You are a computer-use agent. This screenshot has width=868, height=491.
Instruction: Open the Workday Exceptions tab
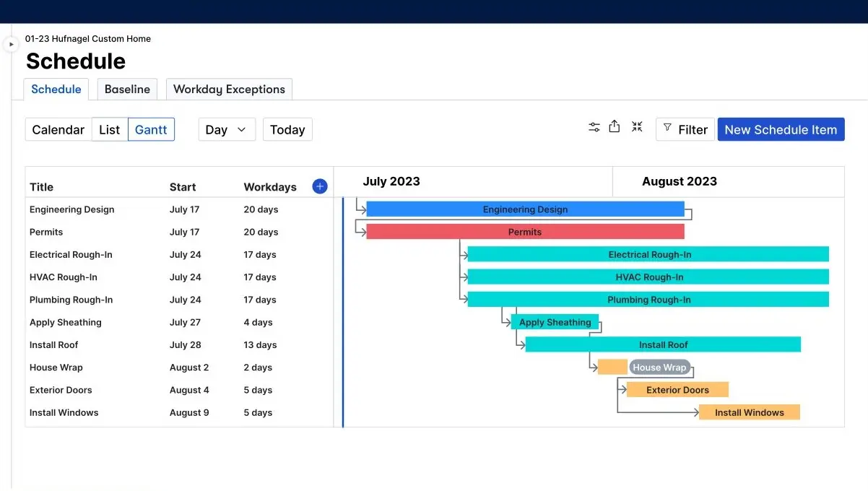pos(229,89)
